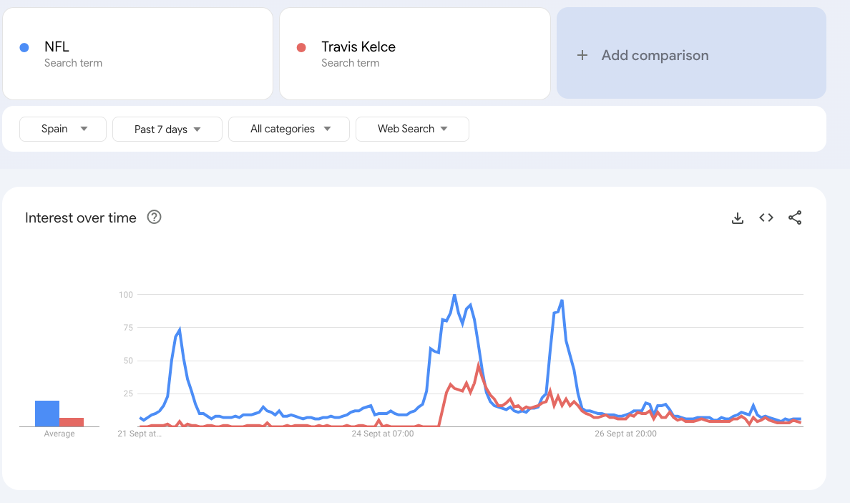The image size is (850, 504).
Task: Click the 75 y-axis value
Action: [128, 327]
